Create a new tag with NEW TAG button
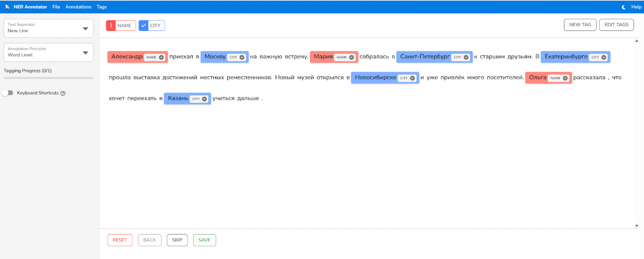This screenshot has width=644, height=259. pos(580,25)
